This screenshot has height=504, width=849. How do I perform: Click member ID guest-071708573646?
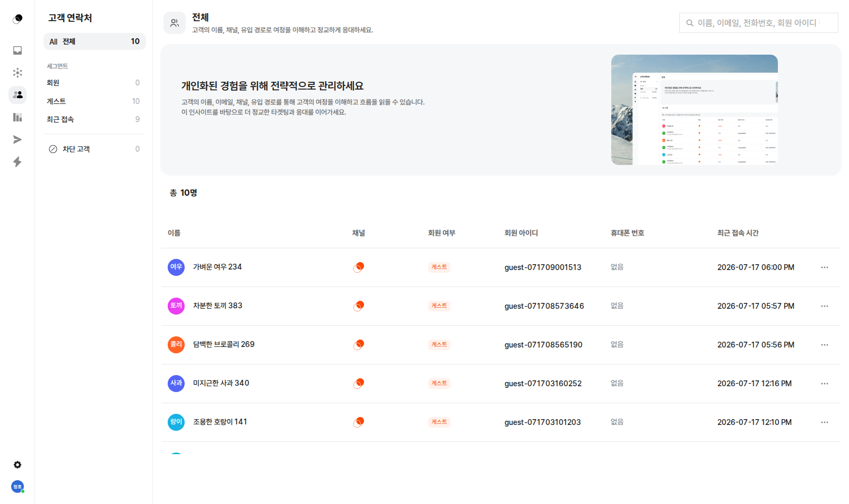click(544, 306)
